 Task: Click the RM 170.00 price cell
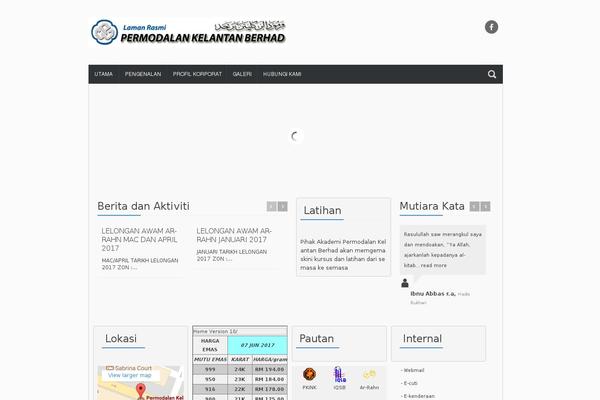click(x=270, y=389)
